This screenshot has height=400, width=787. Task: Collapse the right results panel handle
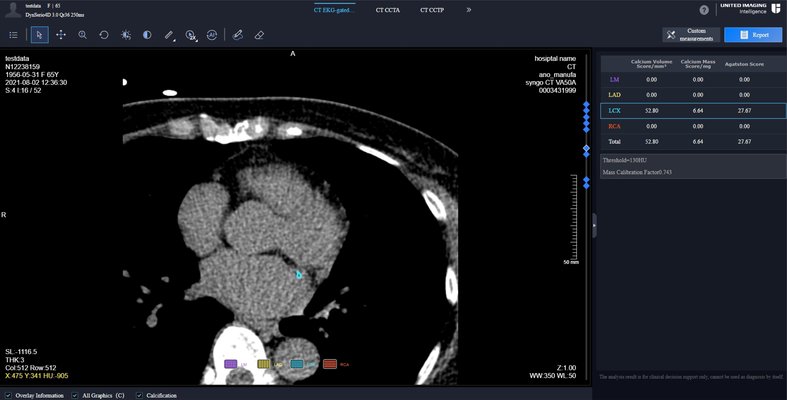click(593, 226)
